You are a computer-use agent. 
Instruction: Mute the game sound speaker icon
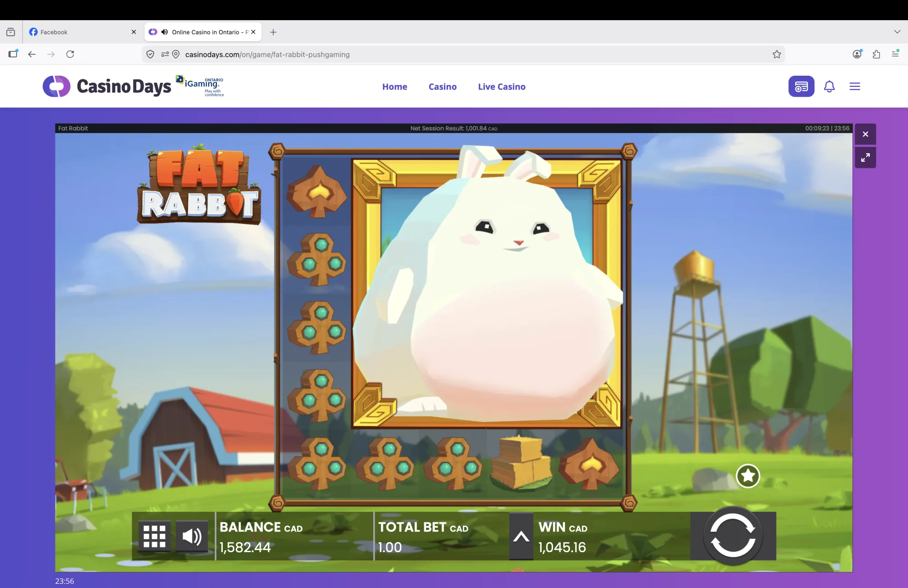[x=192, y=536]
